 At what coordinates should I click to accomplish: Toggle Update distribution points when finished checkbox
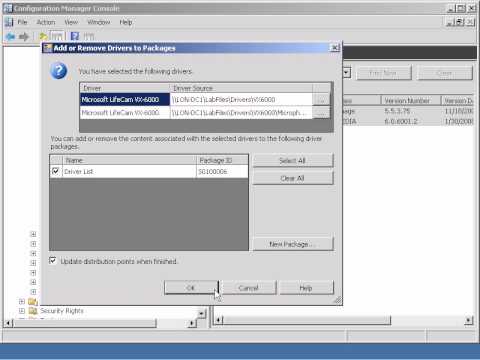pyautogui.click(x=53, y=260)
